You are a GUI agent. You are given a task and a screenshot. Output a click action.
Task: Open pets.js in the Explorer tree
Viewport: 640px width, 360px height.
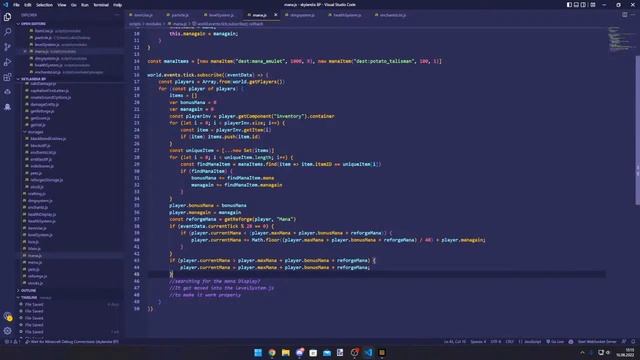[34, 269]
